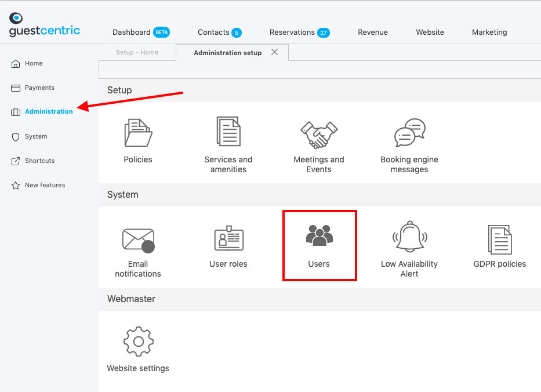Open GDPR policies document icon
Image resolution: width=541 pixels, height=392 pixels.
point(500,239)
